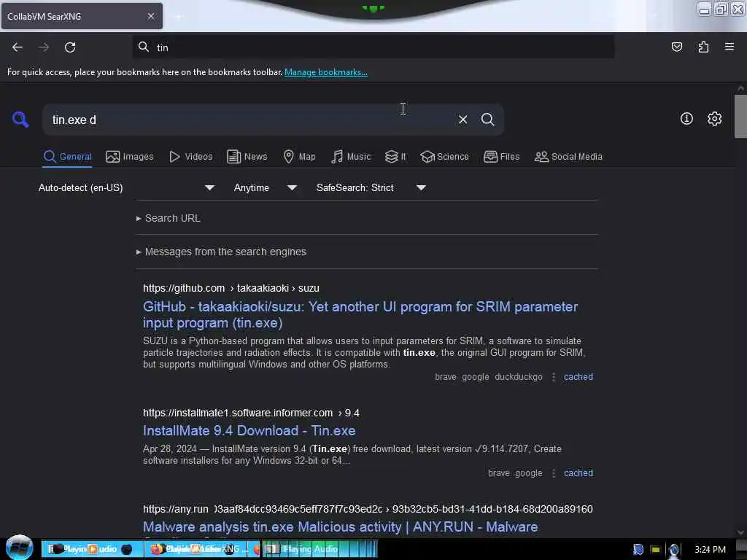Open the GitHub takaakiaoki/suzu result title
Image resolution: width=747 pixels, height=560 pixels.
pos(360,315)
